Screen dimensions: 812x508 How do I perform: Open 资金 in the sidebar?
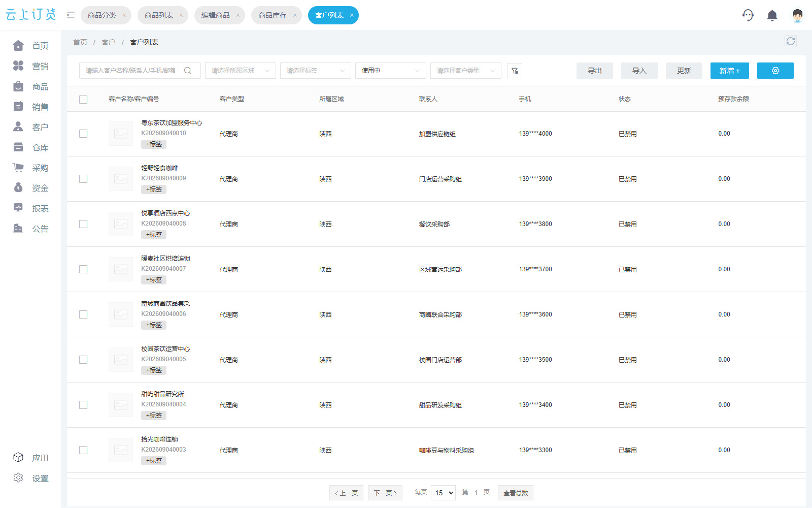pos(30,188)
